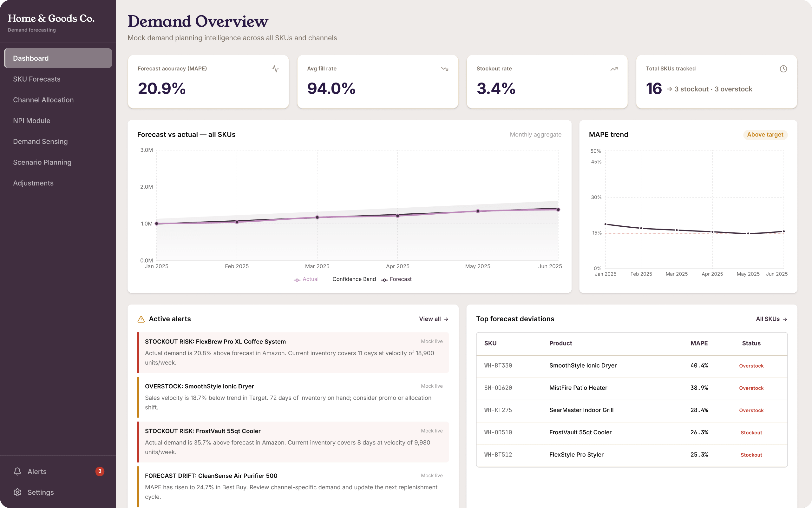Screen dimensions: 812x508
Task: Open the Dashboard page
Action: click(x=58, y=58)
